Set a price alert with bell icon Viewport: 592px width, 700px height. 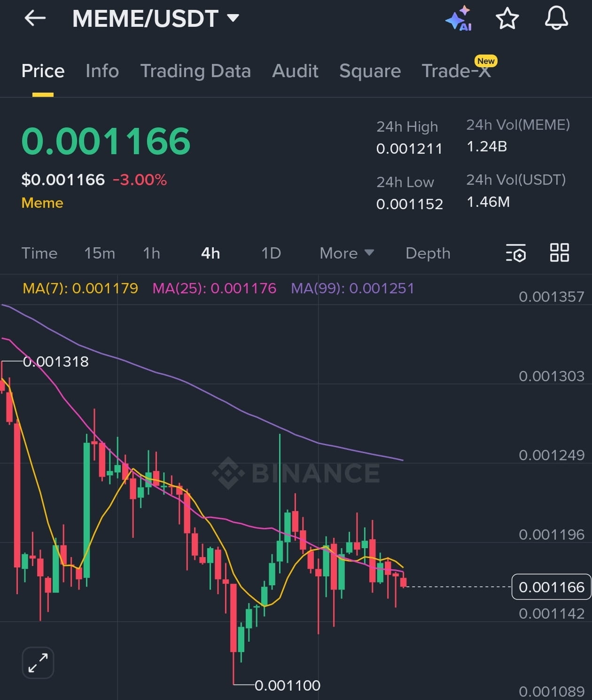pos(556,19)
